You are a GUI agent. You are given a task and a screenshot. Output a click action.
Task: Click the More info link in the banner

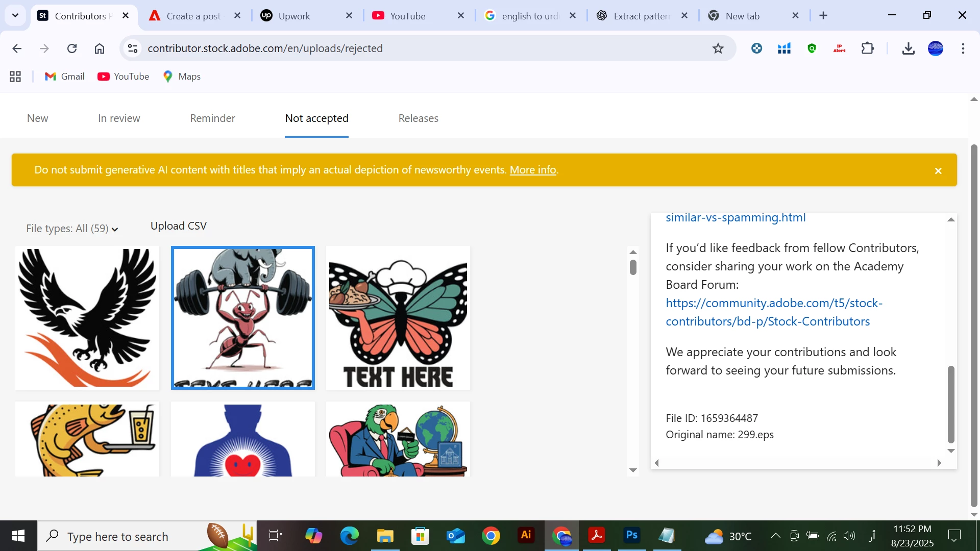[532, 170]
